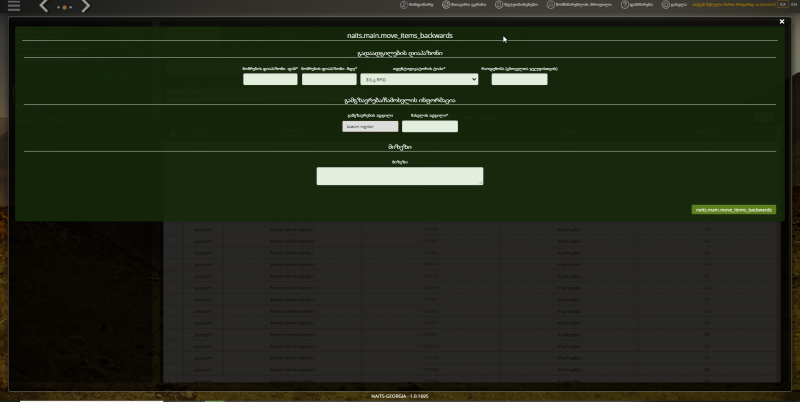Image resolution: width=800 pixels, height=402 pixels.
Task: Click the input field right of RFID dropdown
Action: coord(519,79)
